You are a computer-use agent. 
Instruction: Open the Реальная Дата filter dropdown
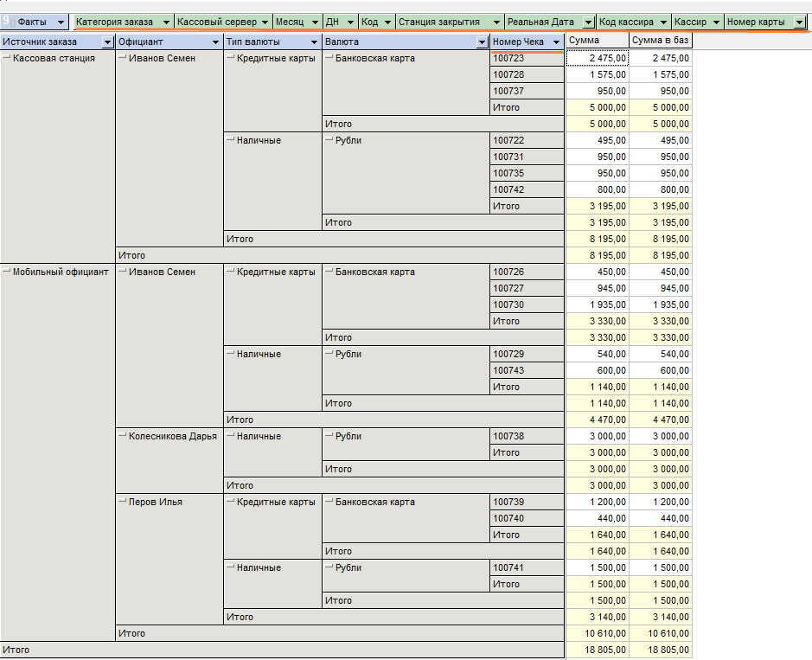coord(588,22)
